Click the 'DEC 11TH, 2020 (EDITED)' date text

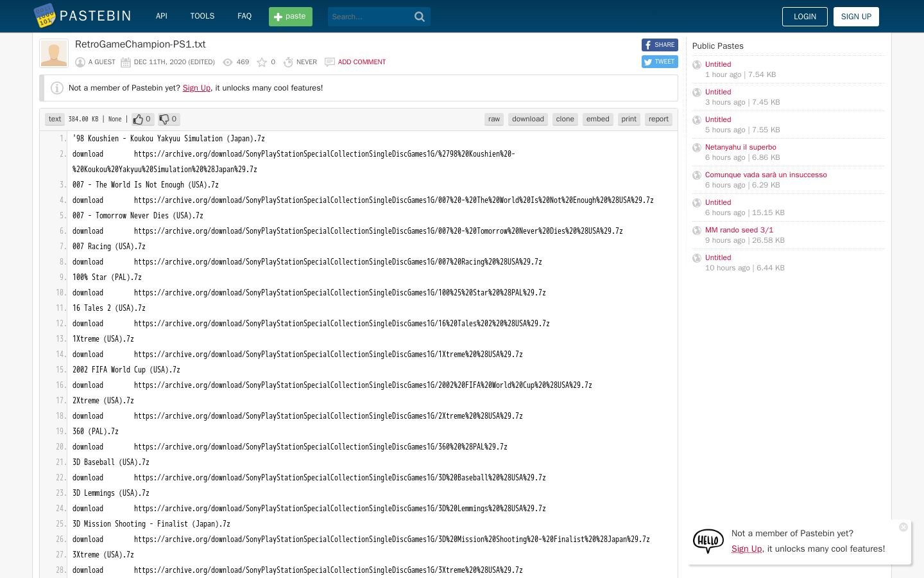tap(175, 62)
